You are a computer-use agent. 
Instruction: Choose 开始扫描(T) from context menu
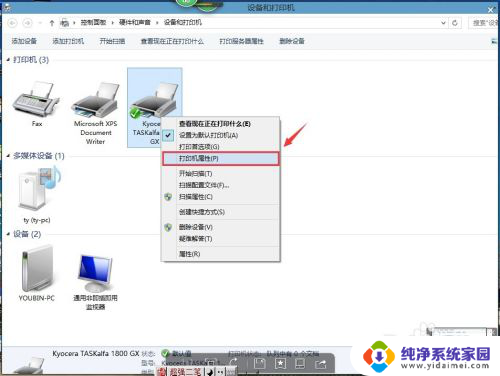(x=220, y=173)
